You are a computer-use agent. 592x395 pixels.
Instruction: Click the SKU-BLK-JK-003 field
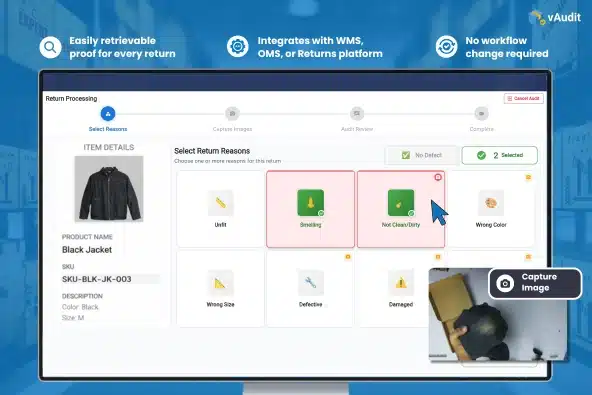point(110,279)
